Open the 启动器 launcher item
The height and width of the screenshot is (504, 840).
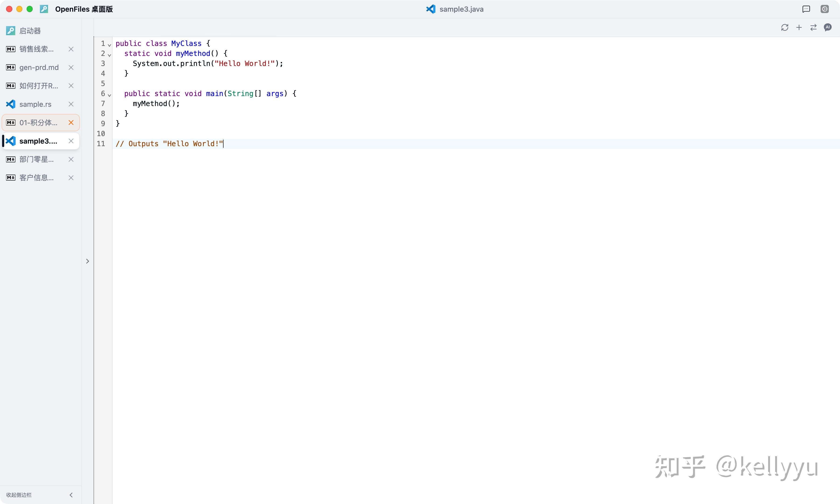pos(41,31)
